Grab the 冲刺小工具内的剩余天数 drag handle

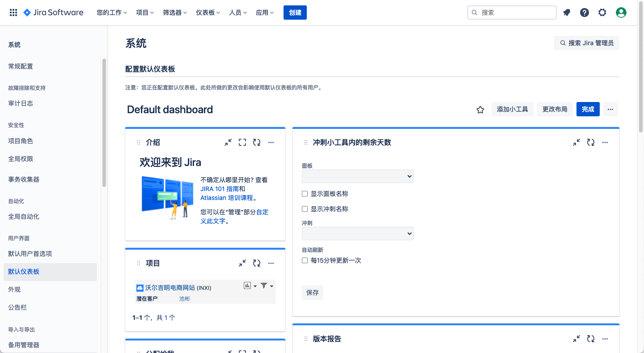[306, 142]
